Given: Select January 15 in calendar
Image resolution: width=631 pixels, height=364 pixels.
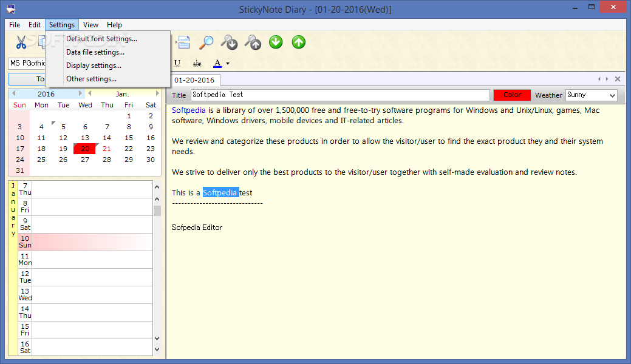Looking at the screenshot, I should (129, 138).
